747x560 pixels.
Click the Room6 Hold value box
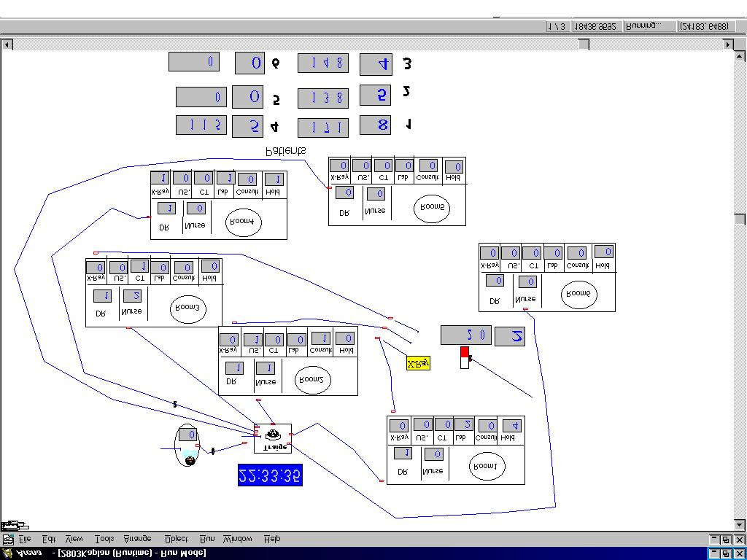coord(603,252)
